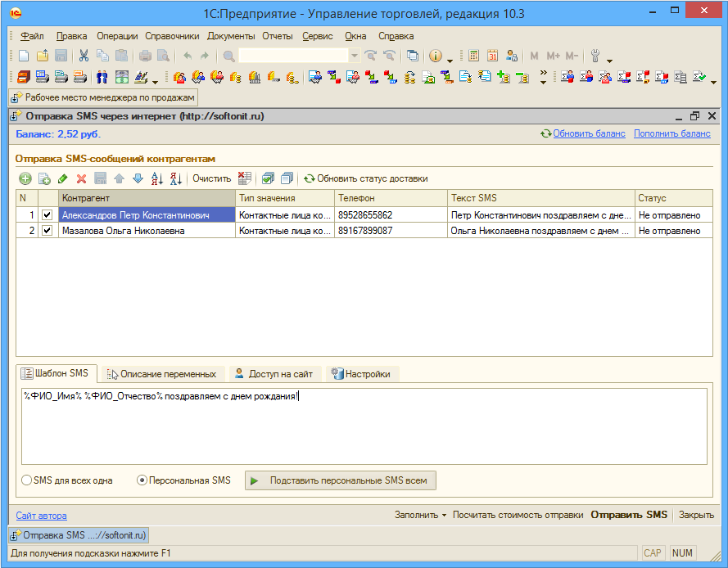
Task: Move the row down with the blue arrow icon
Action: point(138,178)
